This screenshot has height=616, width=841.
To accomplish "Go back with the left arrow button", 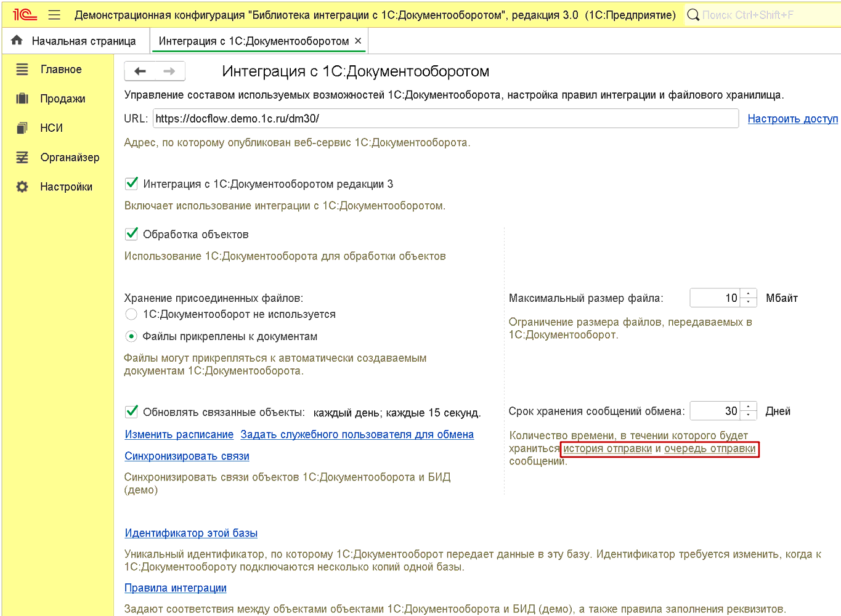I will click(140, 71).
